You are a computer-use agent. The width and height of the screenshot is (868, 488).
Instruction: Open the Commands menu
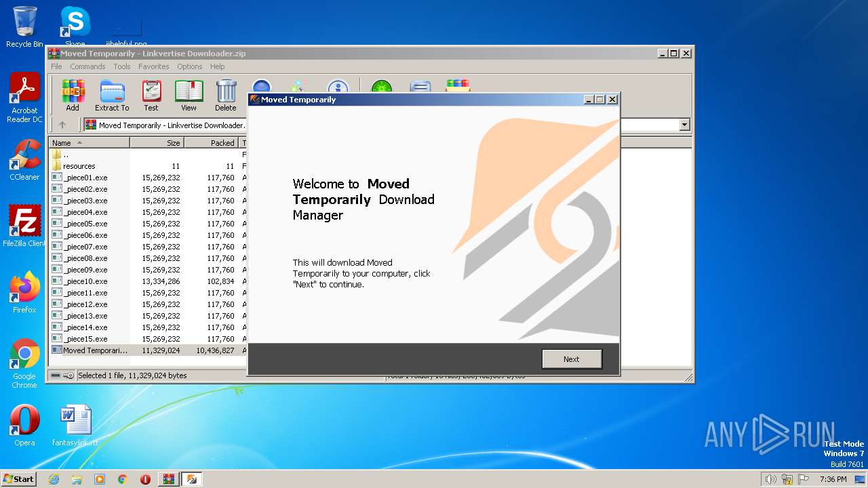coord(87,66)
